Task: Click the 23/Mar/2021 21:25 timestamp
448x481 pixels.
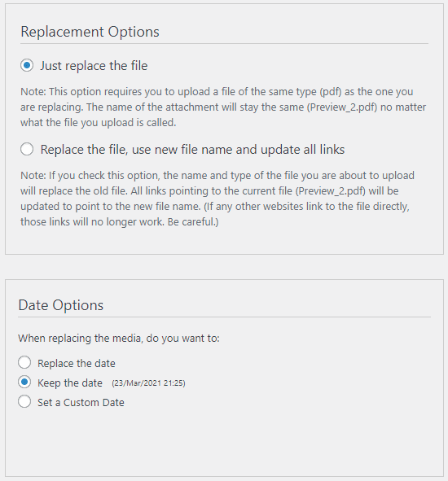Action: pos(148,383)
